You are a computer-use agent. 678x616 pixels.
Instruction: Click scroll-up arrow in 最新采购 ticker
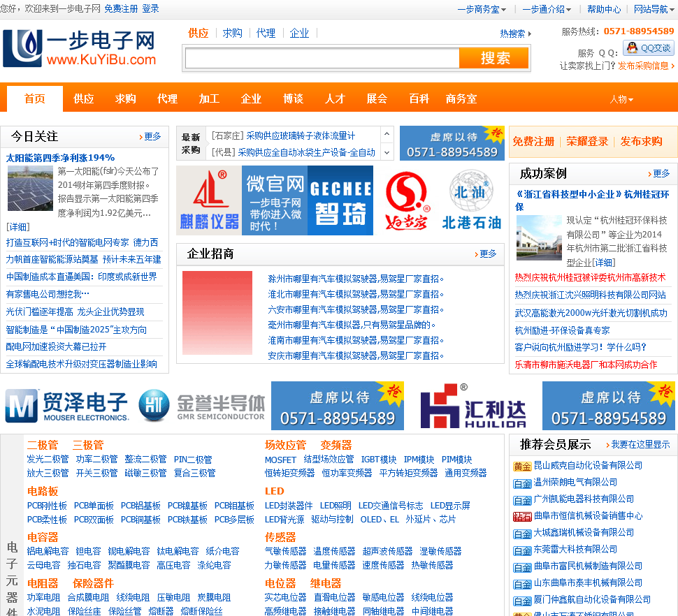[387, 134]
